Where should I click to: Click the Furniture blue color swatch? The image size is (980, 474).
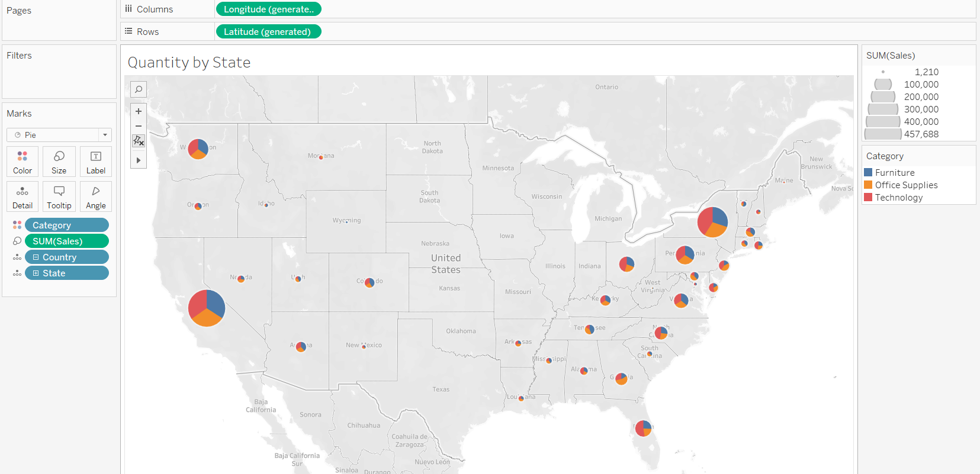point(868,172)
